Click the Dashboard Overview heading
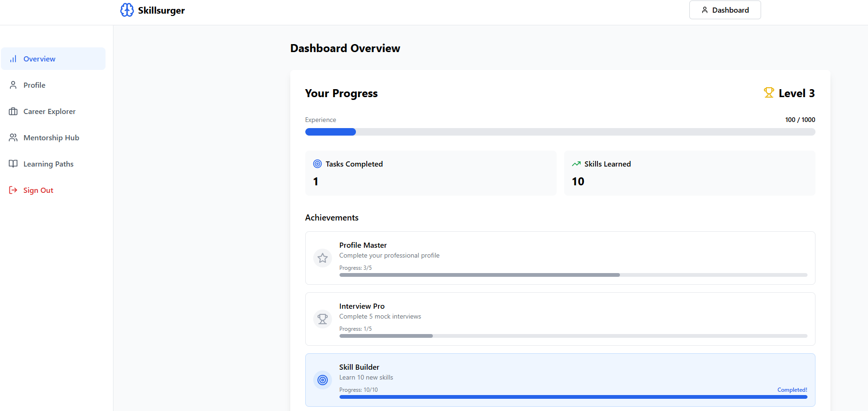The width and height of the screenshot is (868, 411). (x=345, y=48)
